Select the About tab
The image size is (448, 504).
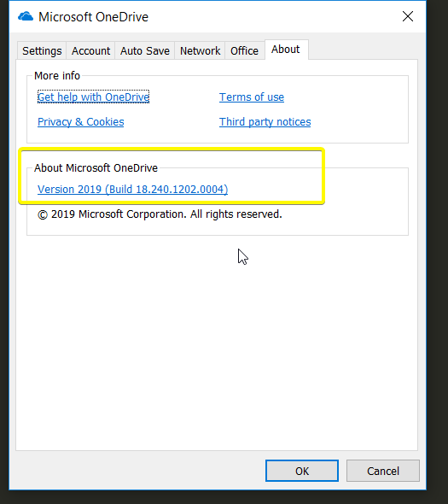[x=286, y=50]
